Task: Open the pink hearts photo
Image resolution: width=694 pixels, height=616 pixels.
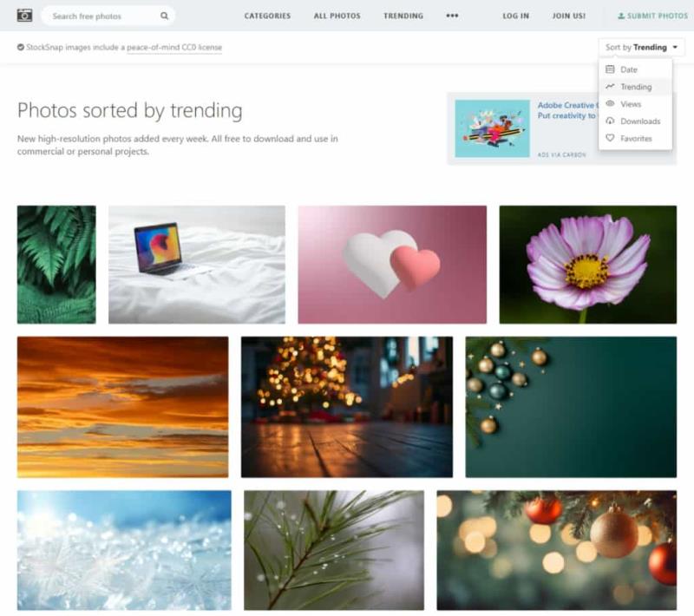Action: (392, 265)
